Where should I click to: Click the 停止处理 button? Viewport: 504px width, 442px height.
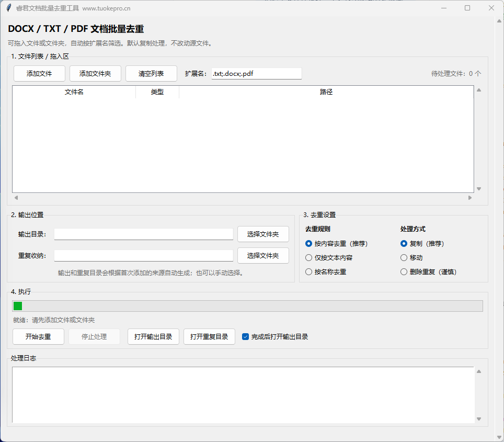pos(94,336)
